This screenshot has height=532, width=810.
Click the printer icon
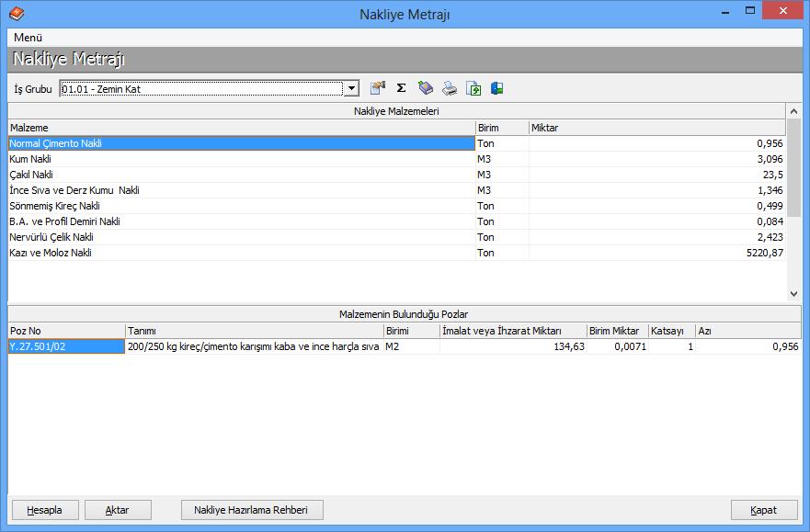449,88
